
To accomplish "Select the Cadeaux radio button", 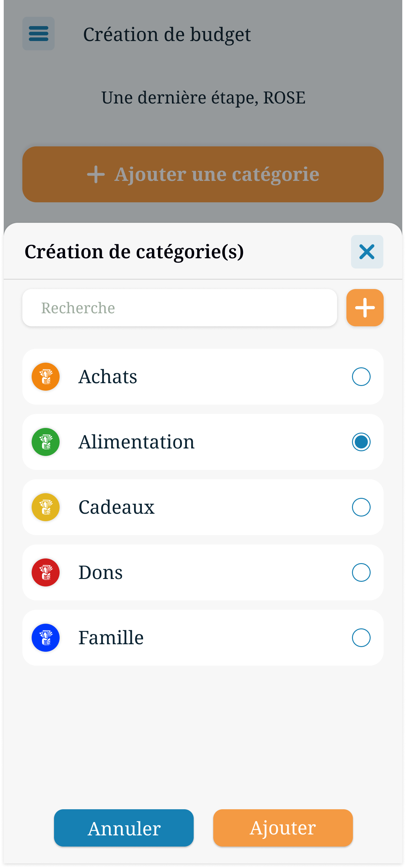I will (361, 507).
